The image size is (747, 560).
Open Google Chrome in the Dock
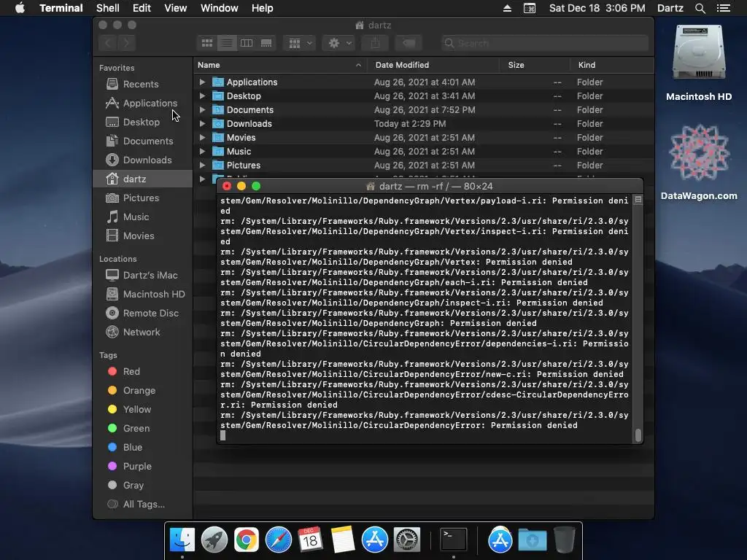point(247,540)
